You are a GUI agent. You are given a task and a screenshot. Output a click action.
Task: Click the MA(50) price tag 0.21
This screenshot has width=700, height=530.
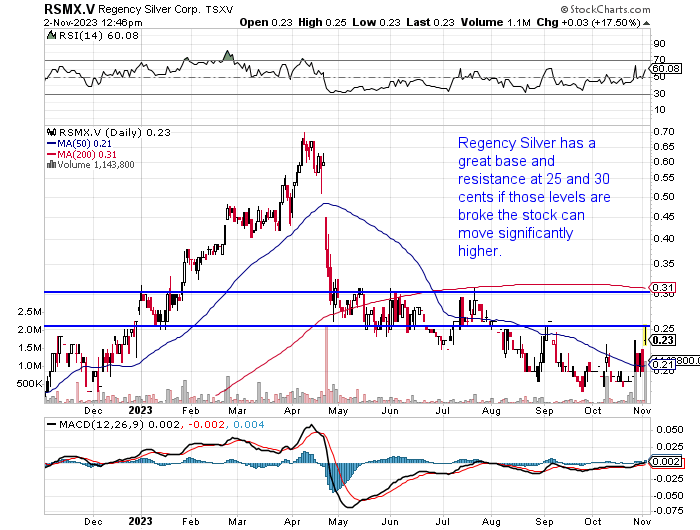(663, 365)
